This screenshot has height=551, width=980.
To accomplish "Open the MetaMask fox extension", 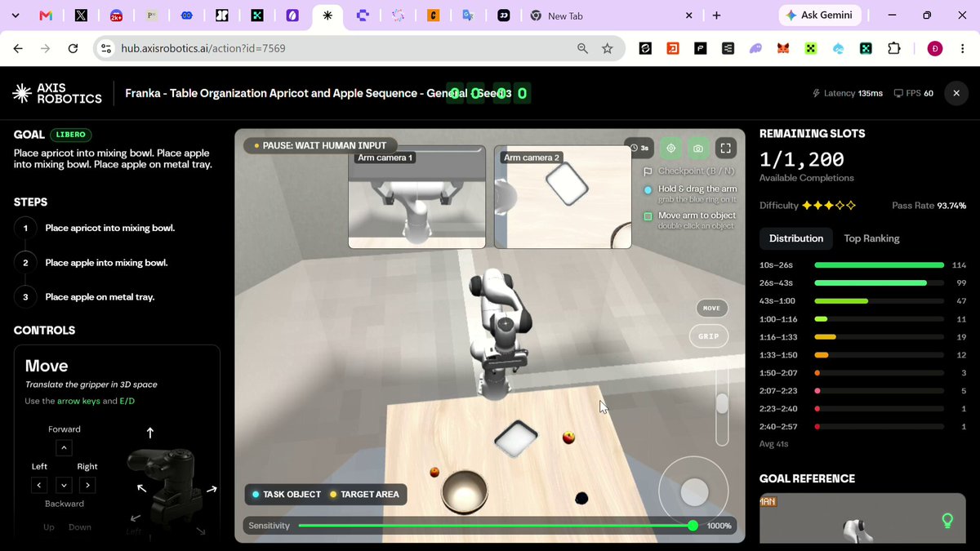I will click(782, 49).
